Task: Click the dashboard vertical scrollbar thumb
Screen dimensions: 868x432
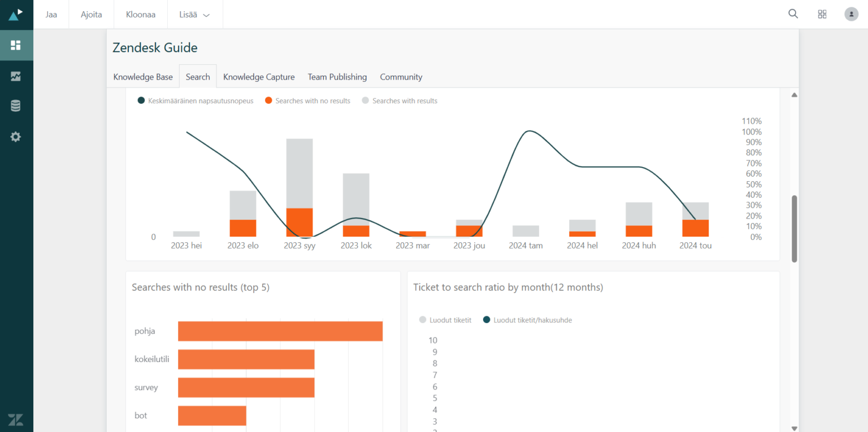Action: pos(795,229)
